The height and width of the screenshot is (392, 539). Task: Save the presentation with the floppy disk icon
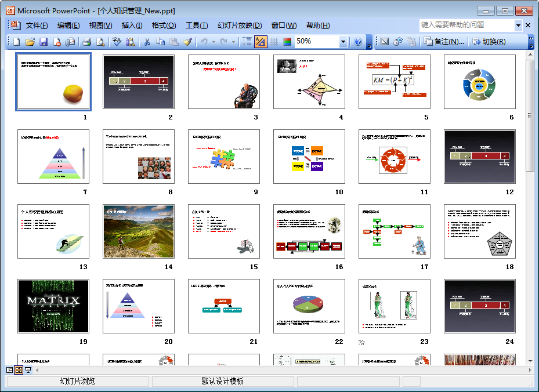[44, 42]
